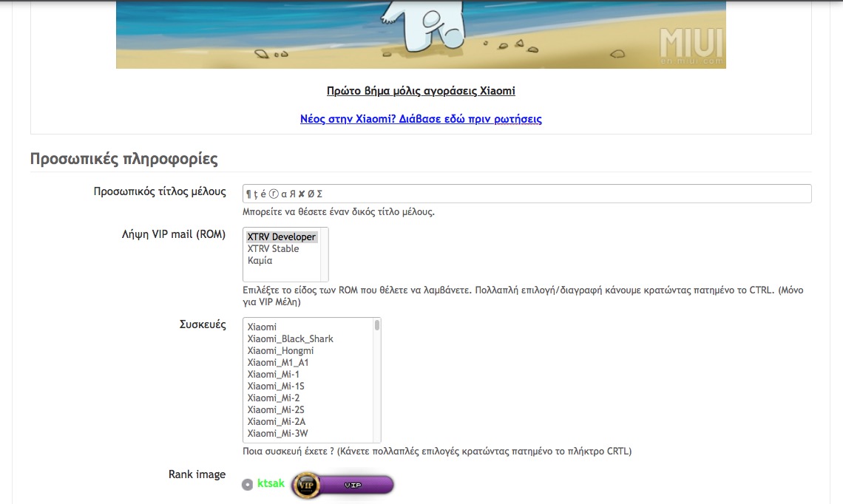The width and height of the screenshot is (843, 504).
Task: Select XTRV Developer in VIP mail list
Action: point(282,237)
